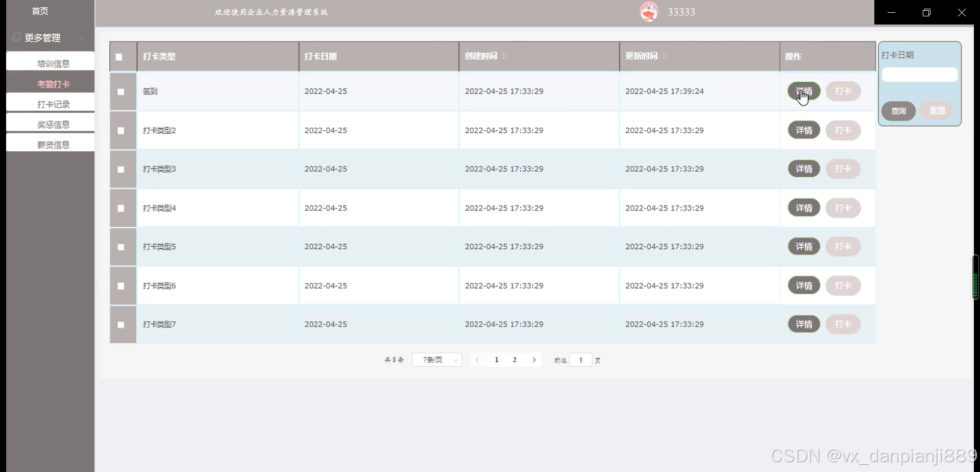The image size is (980, 472).
Task: Toggle the select-all header checkbox
Action: (119, 57)
